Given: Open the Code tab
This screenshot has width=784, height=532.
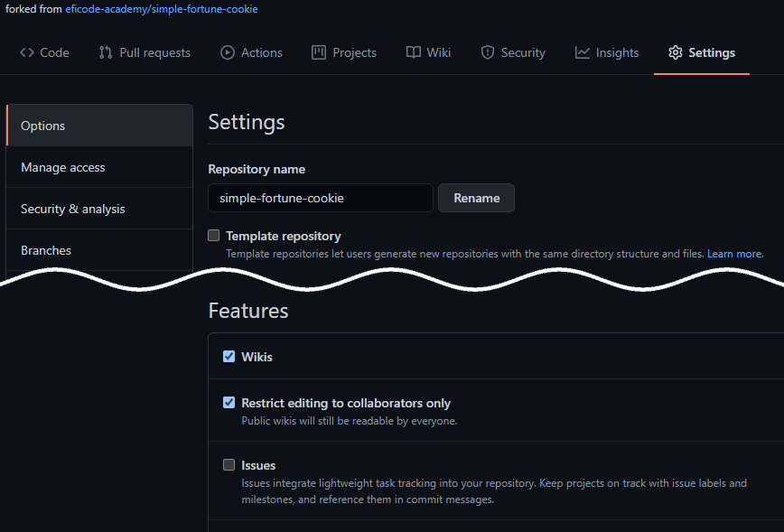Looking at the screenshot, I should coord(44,52).
